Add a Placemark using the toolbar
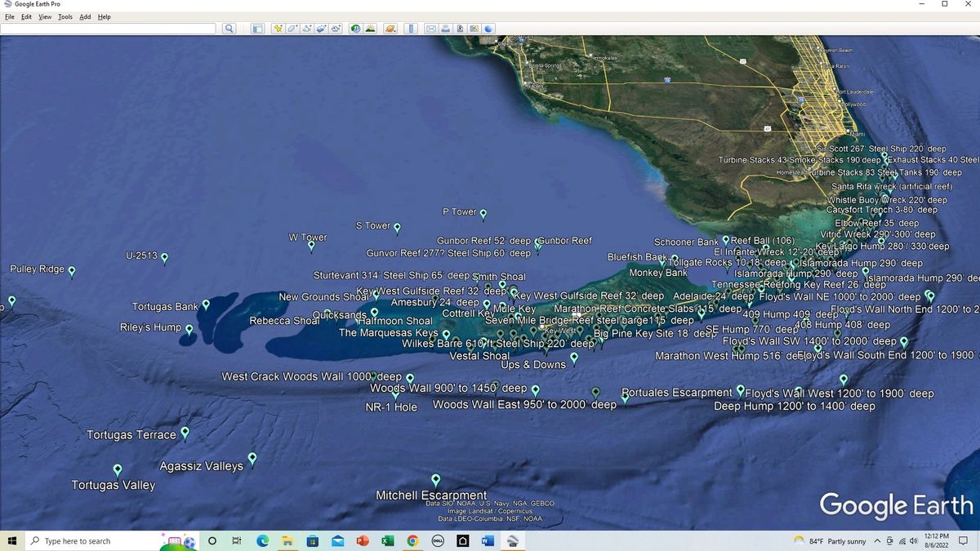The width and height of the screenshot is (980, 551). pyautogui.click(x=277, y=28)
